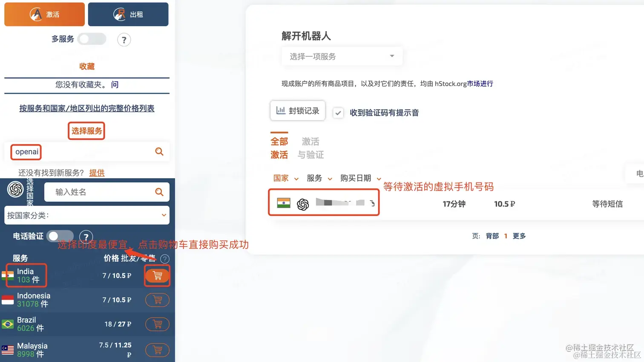Image resolution: width=644 pixels, height=362 pixels.
Task: Click the 7 / 10.5 ₽ price for India
Action: [117, 275]
